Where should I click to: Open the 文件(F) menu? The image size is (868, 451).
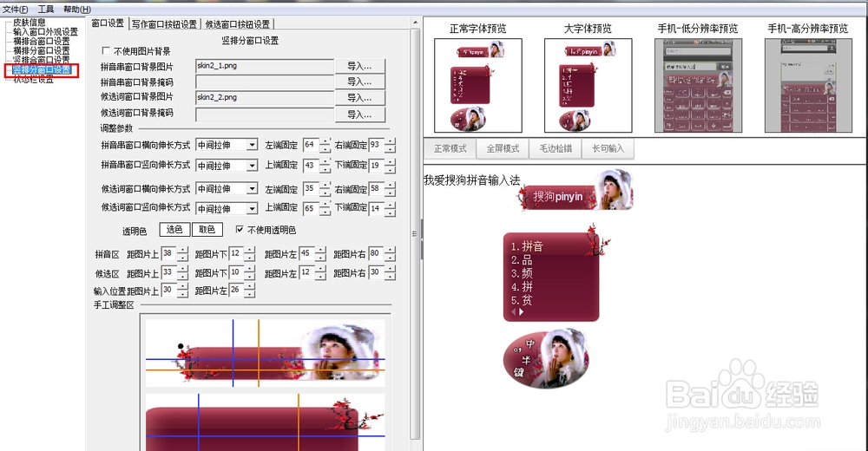tap(16, 10)
